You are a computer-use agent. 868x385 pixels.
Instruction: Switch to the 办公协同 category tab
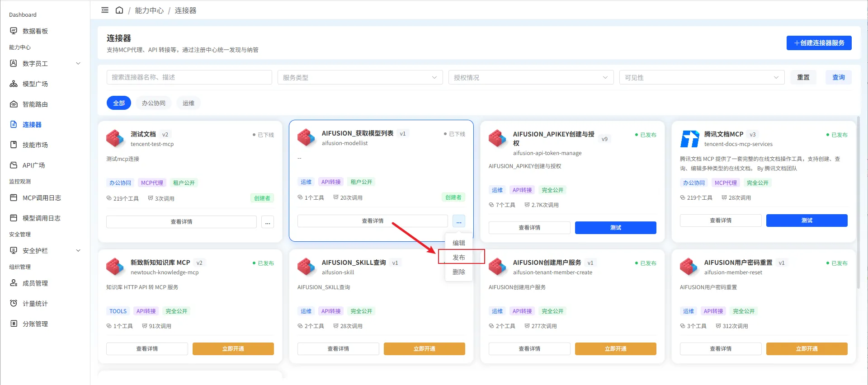(154, 103)
